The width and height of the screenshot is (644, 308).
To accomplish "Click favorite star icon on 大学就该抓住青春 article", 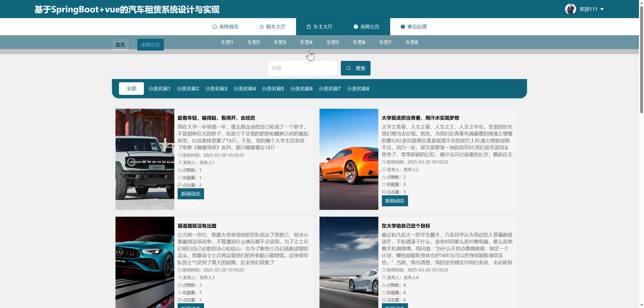I will tap(384, 184).
